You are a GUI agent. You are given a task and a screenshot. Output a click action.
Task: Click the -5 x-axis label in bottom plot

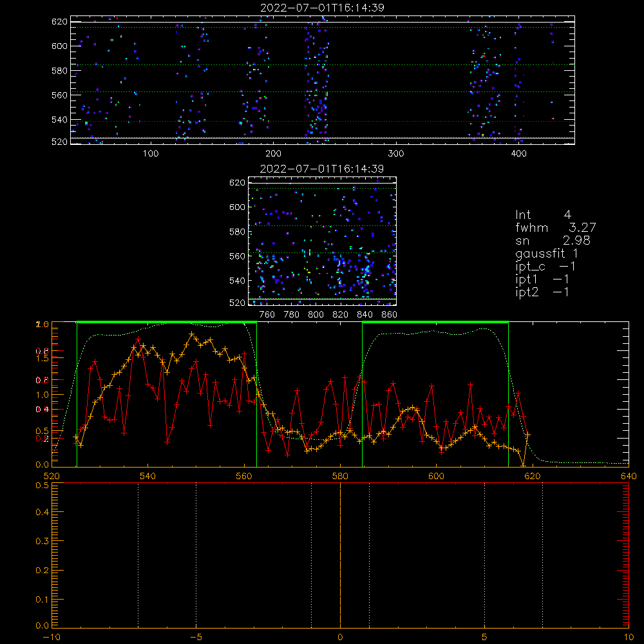(196, 638)
